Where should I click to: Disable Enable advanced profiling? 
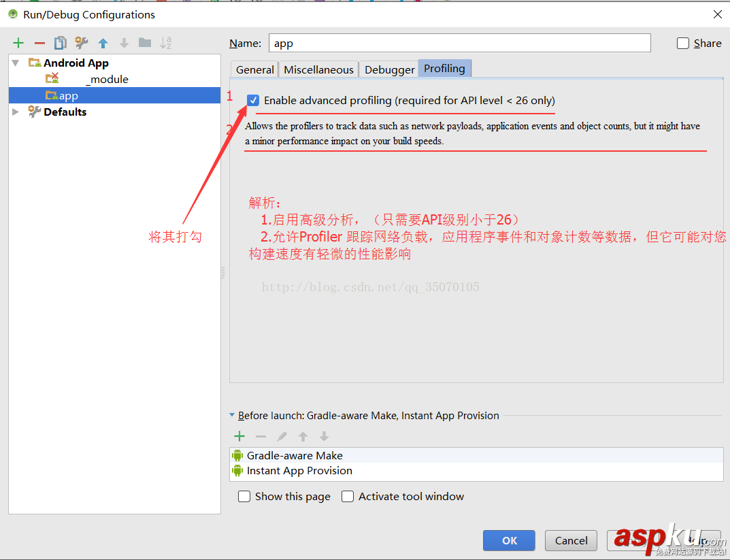point(252,99)
